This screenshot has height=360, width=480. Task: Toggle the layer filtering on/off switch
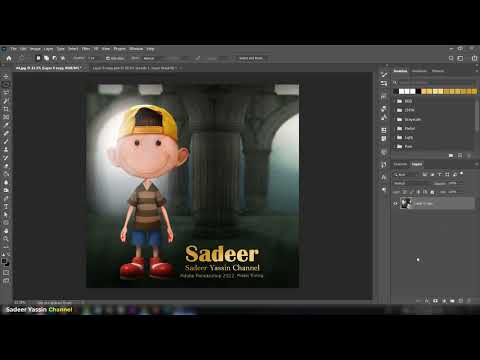[x=462, y=173]
